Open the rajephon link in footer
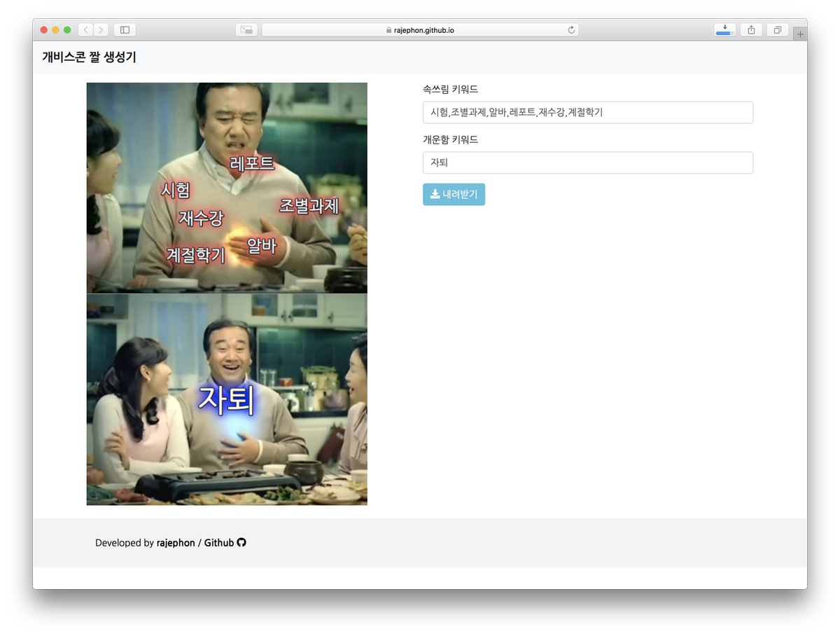Screen dimensions: 840x636 (176, 543)
